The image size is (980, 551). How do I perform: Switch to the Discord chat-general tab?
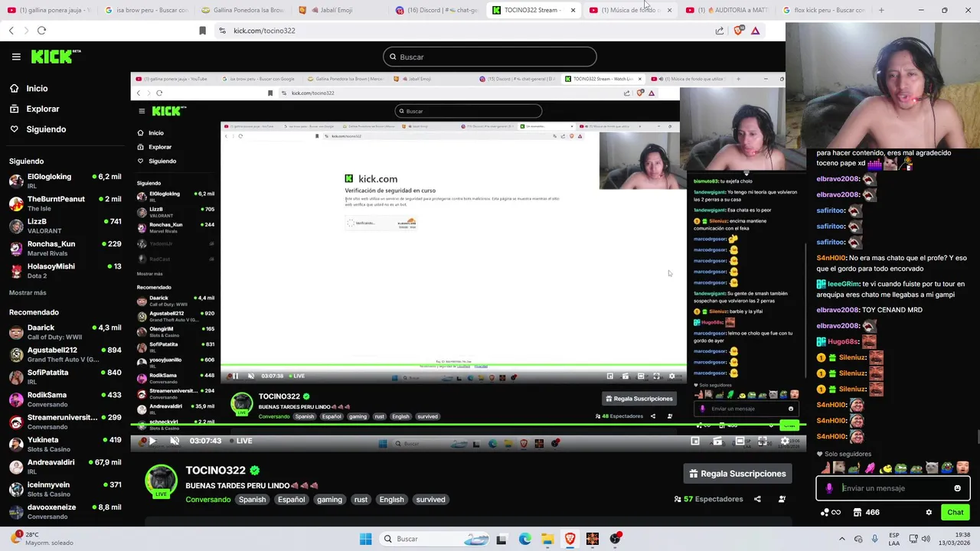pyautogui.click(x=437, y=10)
